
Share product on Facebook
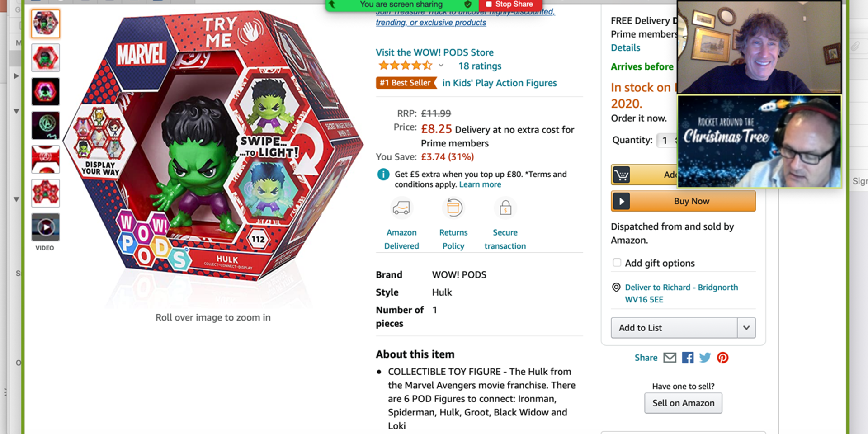point(688,358)
